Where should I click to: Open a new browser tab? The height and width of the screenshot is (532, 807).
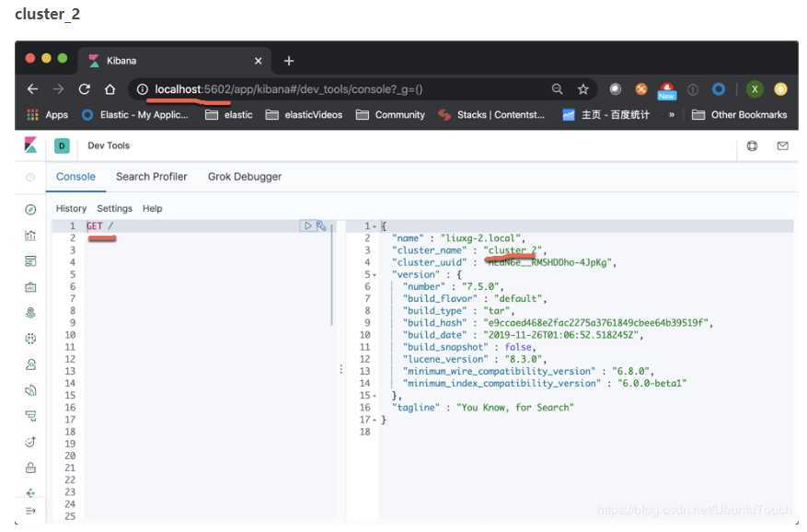pos(289,61)
